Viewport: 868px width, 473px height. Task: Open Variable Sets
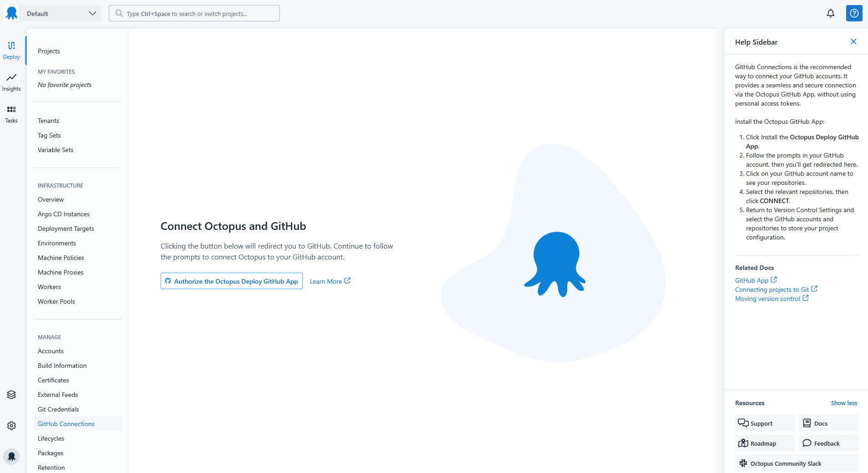tap(56, 150)
